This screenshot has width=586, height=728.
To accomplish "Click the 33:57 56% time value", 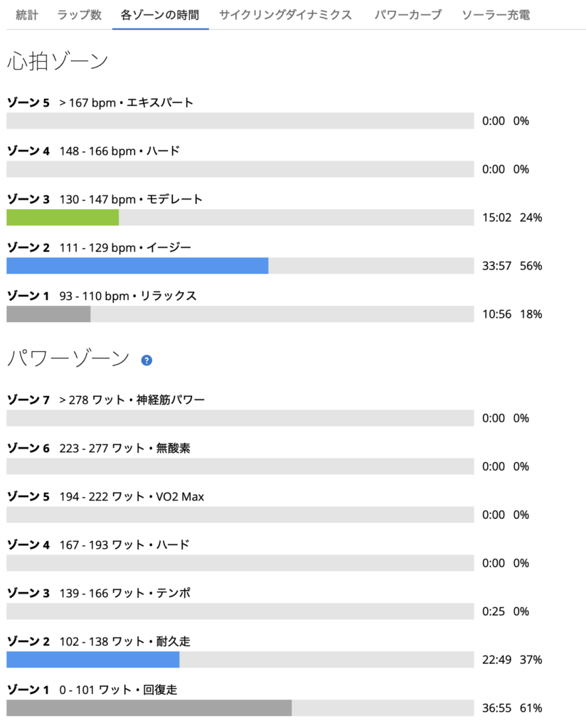I will click(x=512, y=266).
